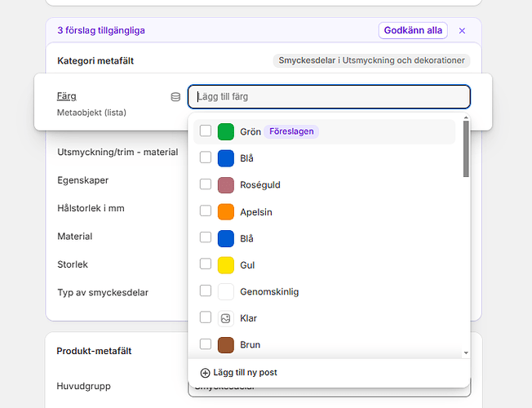Image resolution: width=532 pixels, height=408 pixels.
Task: Click the database icon beside Färg
Action: [x=175, y=96]
